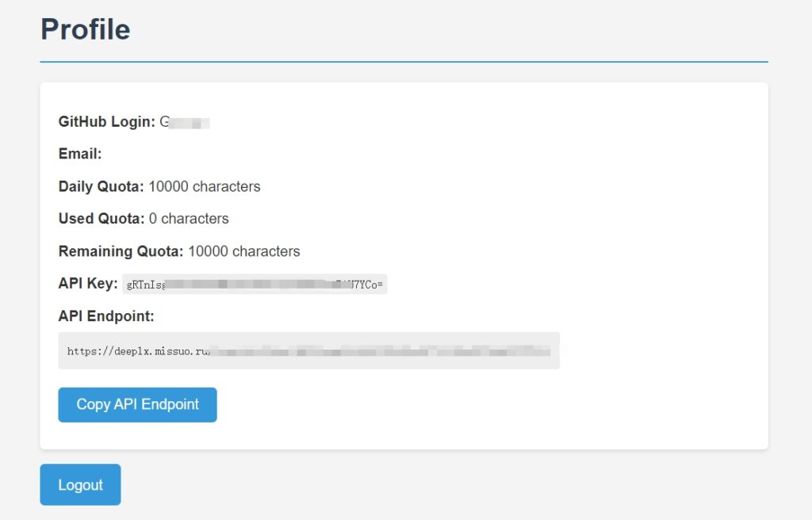Screen dimensions: 812x520
Task: Click the API Key label
Action: [x=87, y=283]
